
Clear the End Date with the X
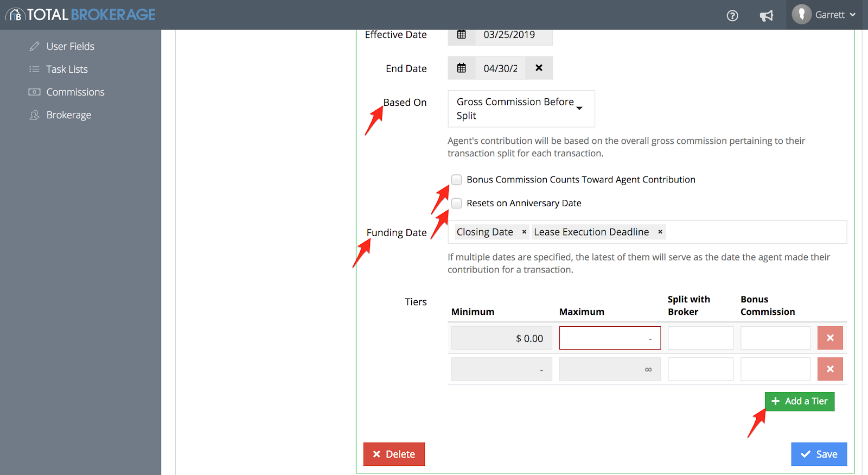pyautogui.click(x=539, y=68)
